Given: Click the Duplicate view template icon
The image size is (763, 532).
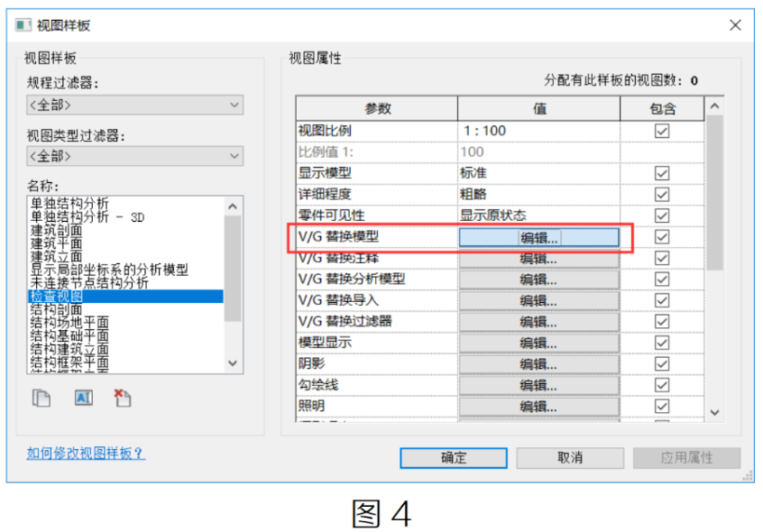Looking at the screenshot, I should pyautogui.click(x=41, y=399).
